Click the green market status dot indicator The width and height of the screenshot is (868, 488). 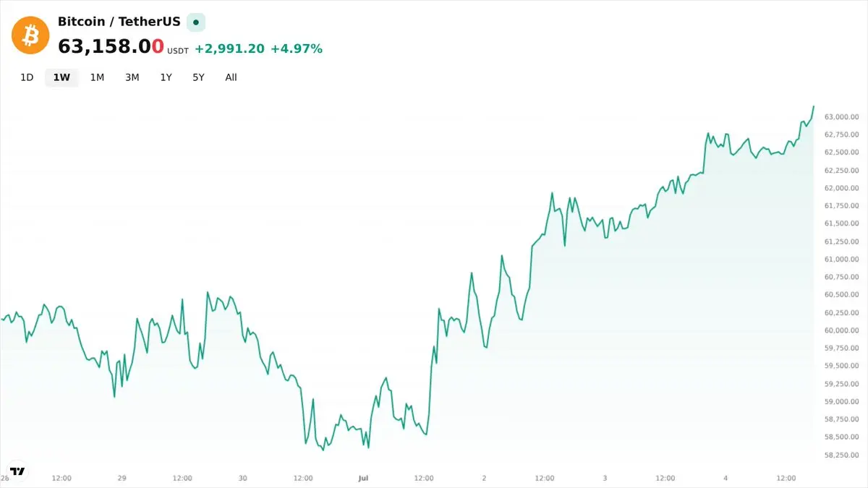tap(195, 22)
